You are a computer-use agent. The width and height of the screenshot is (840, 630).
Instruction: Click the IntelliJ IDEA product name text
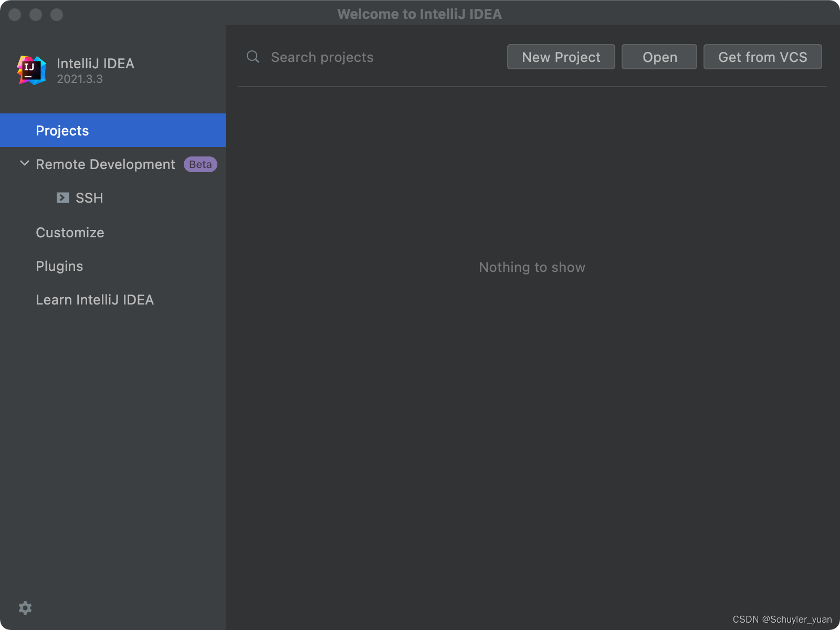(x=96, y=64)
